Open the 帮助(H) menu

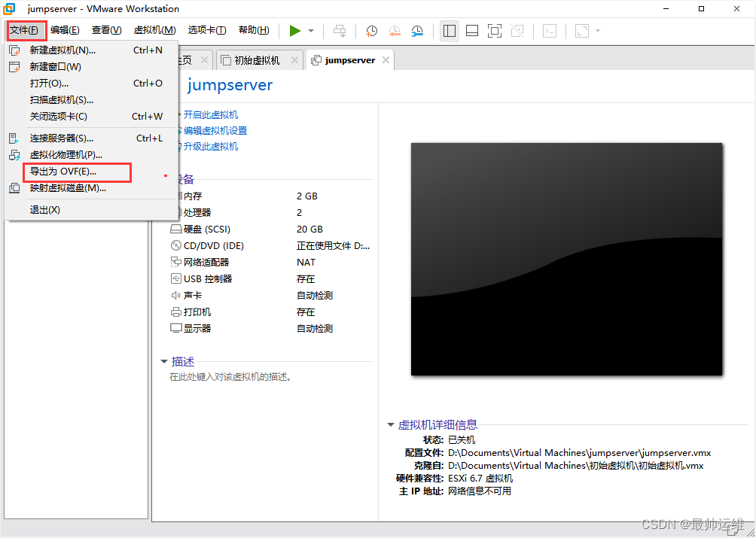(254, 30)
